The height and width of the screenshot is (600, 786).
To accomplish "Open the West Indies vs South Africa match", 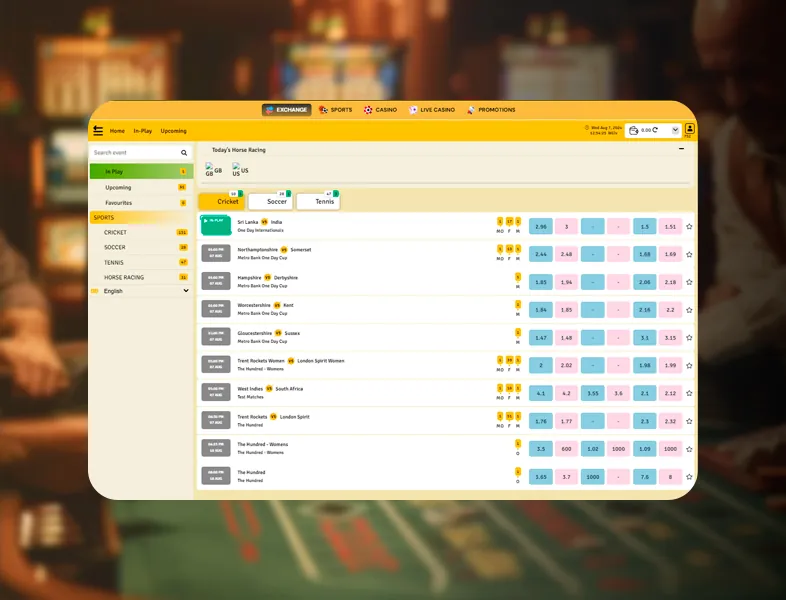I will 270,389.
